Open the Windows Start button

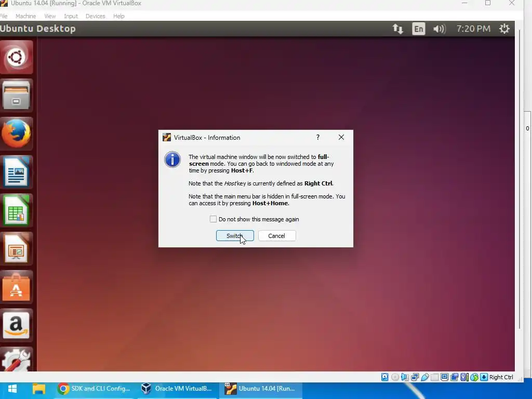12,389
